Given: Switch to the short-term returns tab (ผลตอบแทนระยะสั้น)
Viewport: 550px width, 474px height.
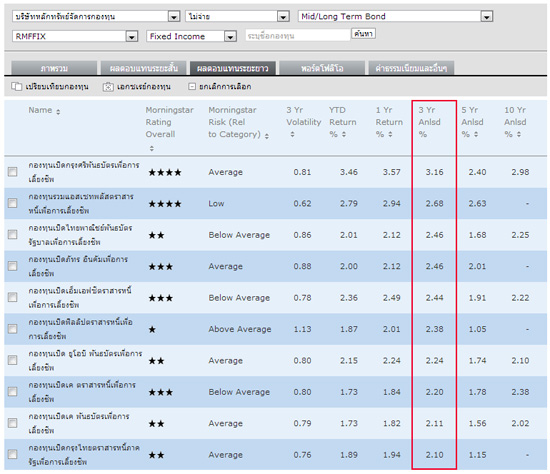Looking at the screenshot, I should click(x=144, y=68).
